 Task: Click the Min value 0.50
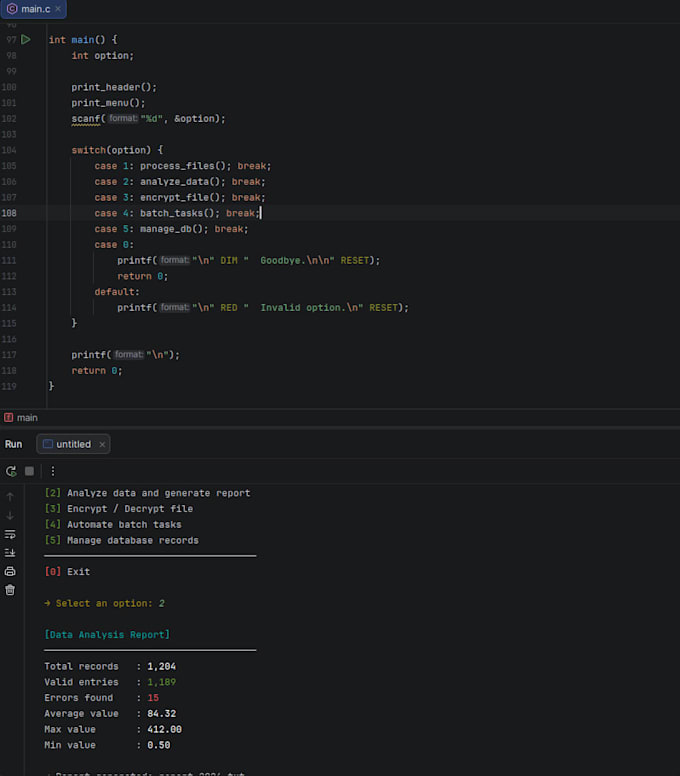click(158, 745)
